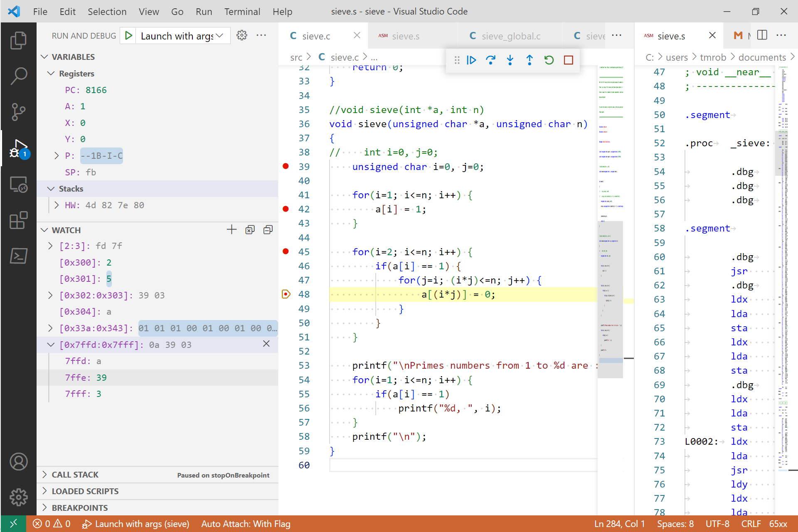Toggle the breakpoint on line 42
Screen dimensions: 798x532
pyautogui.click(x=286, y=209)
